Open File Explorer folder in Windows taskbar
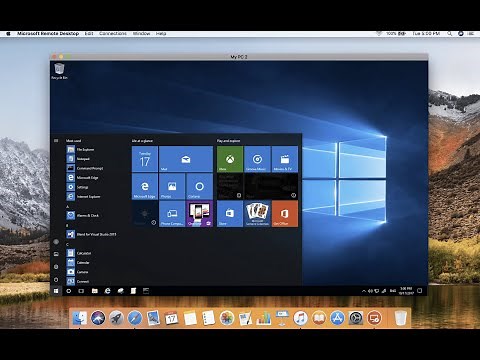Image resolution: width=480 pixels, height=360 pixels. 95,291
